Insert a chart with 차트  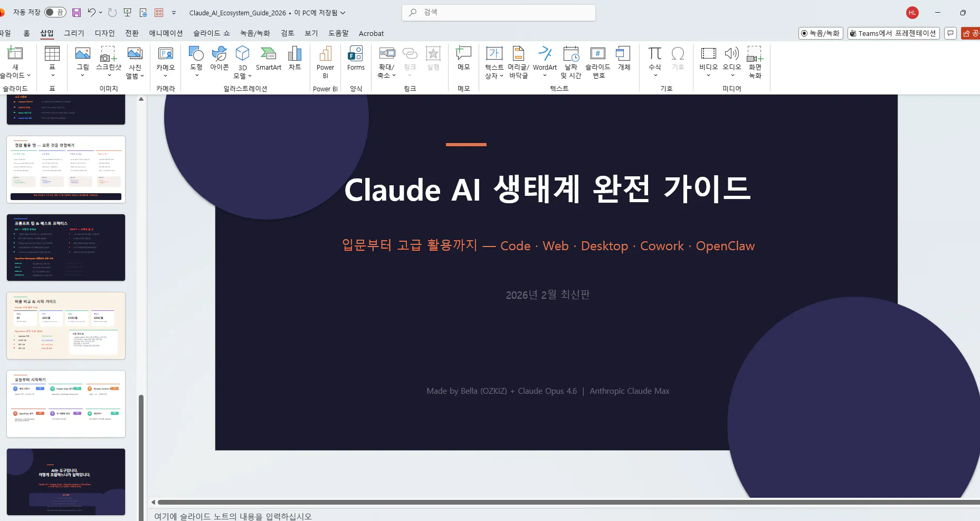pos(294,59)
